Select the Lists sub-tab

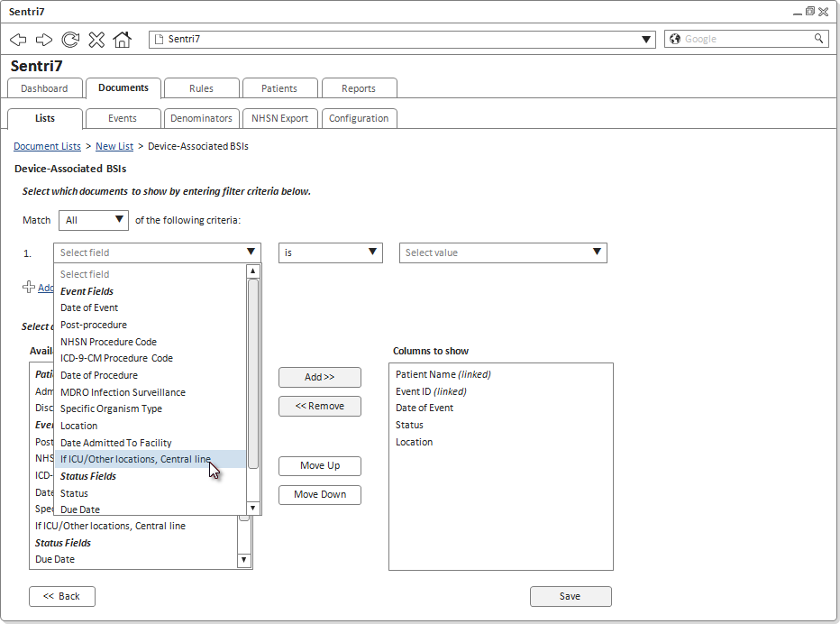coord(45,118)
